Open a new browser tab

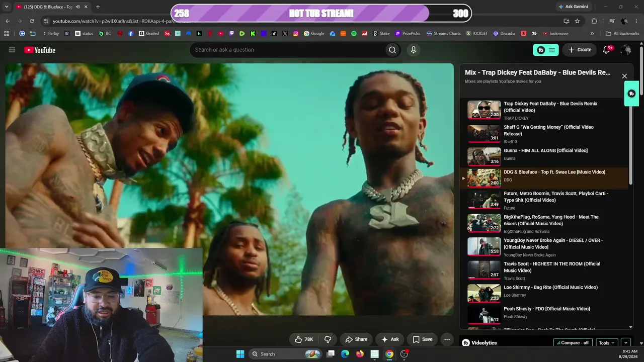pyautogui.click(x=98, y=7)
